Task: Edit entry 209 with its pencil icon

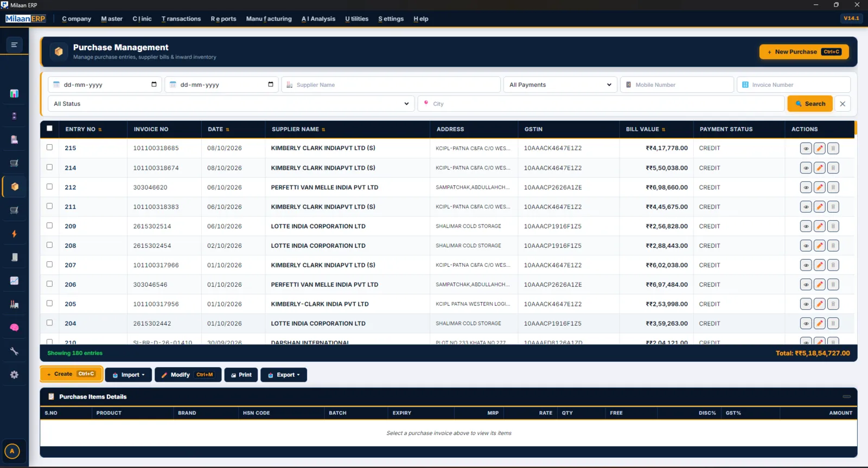Action: click(x=820, y=226)
